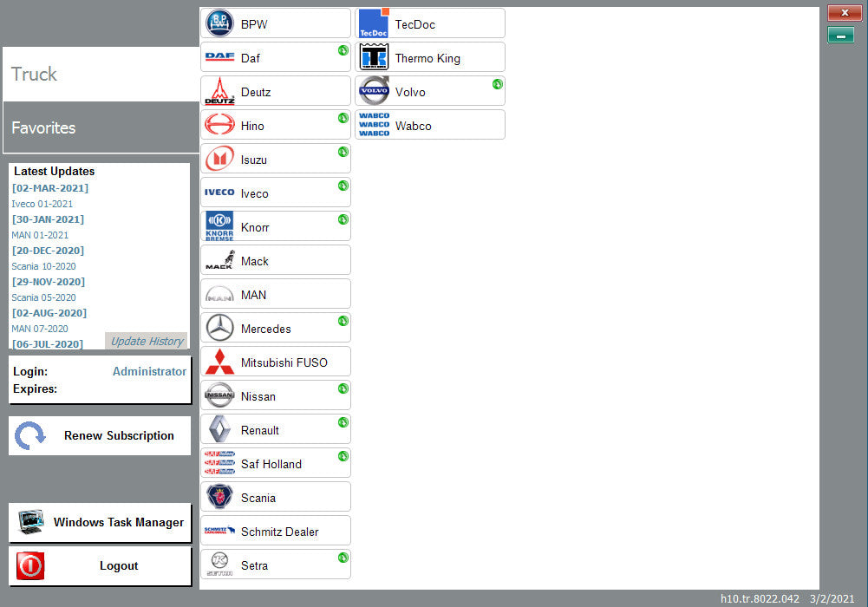Select the Scania griffin logo
Image resolution: width=868 pixels, height=607 pixels.
pos(219,496)
